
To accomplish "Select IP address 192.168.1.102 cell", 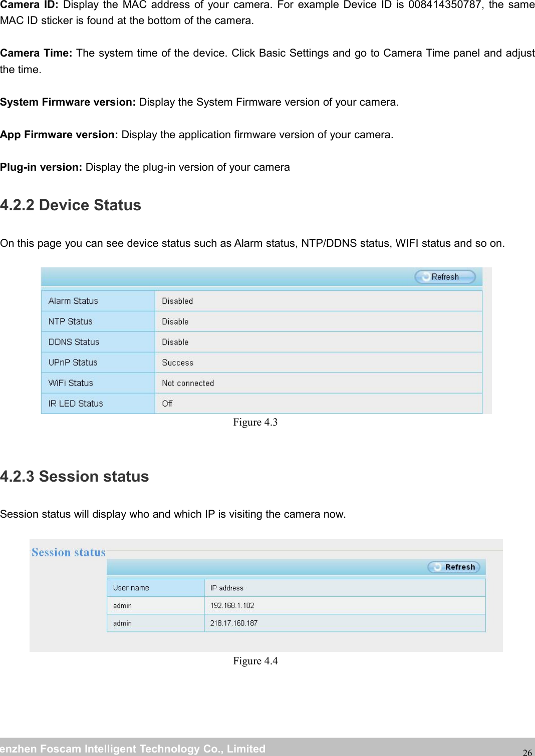I will (232, 605).
